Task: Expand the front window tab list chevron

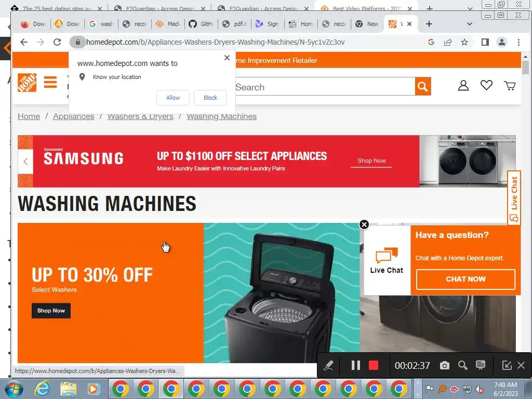Action: [470, 24]
